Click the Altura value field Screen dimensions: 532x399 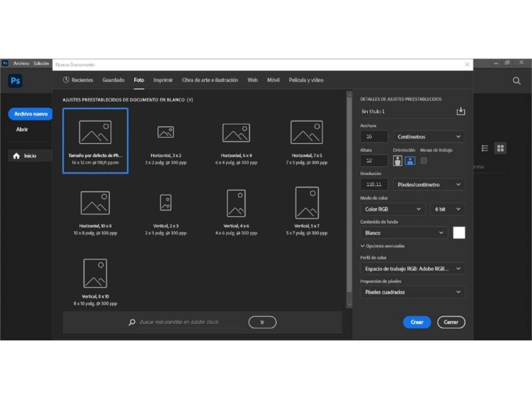pos(374,160)
